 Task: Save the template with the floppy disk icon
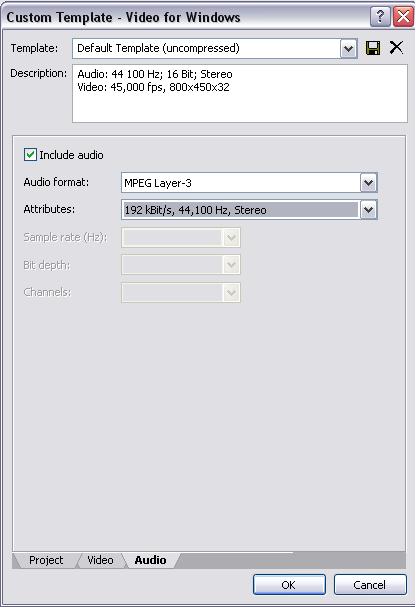tap(373, 48)
